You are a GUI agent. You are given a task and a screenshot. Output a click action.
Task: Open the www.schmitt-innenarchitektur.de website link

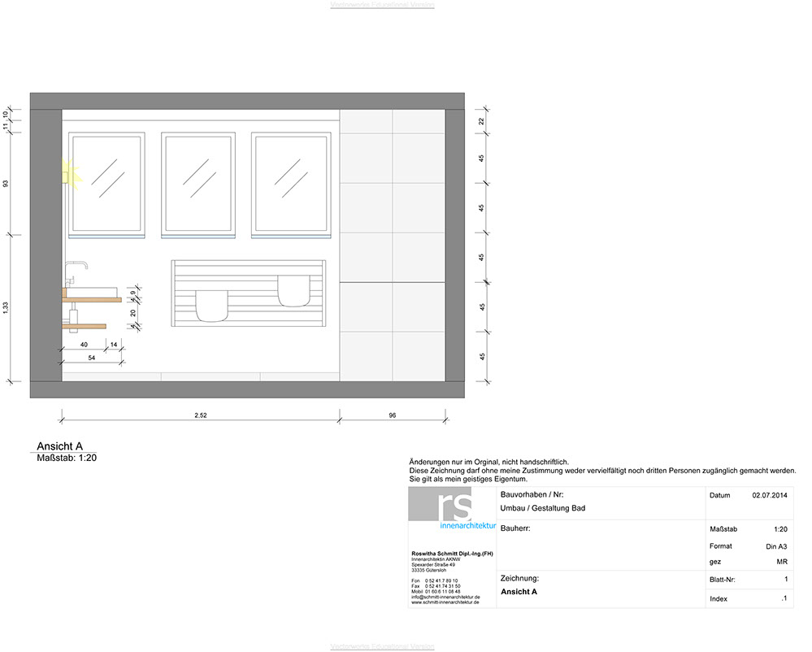pos(445,602)
